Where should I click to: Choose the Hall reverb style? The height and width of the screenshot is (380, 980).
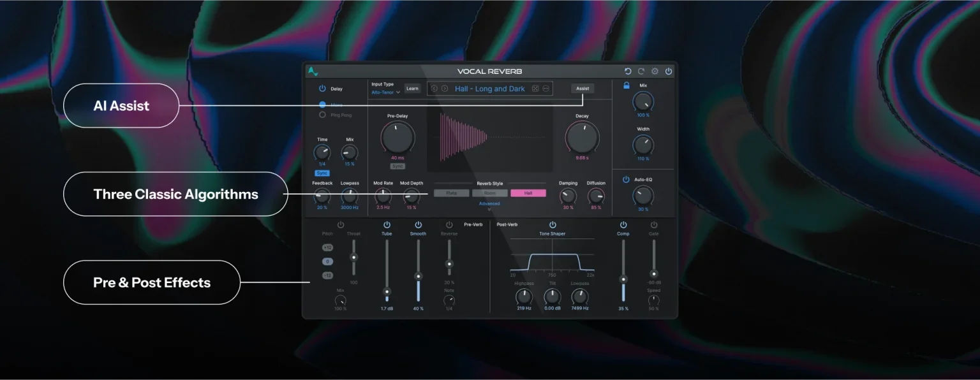pyautogui.click(x=528, y=193)
